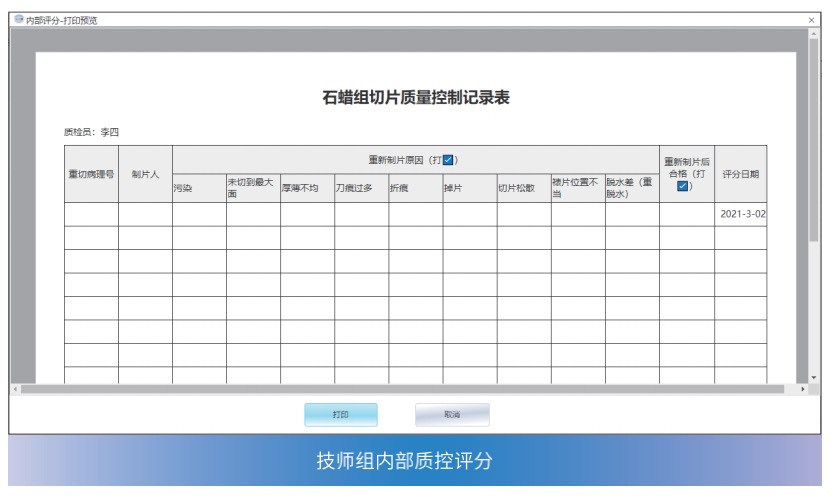Image resolution: width=832 pixels, height=497 pixels.
Task: Click the 质检员: 李四 label
Action: (x=91, y=132)
